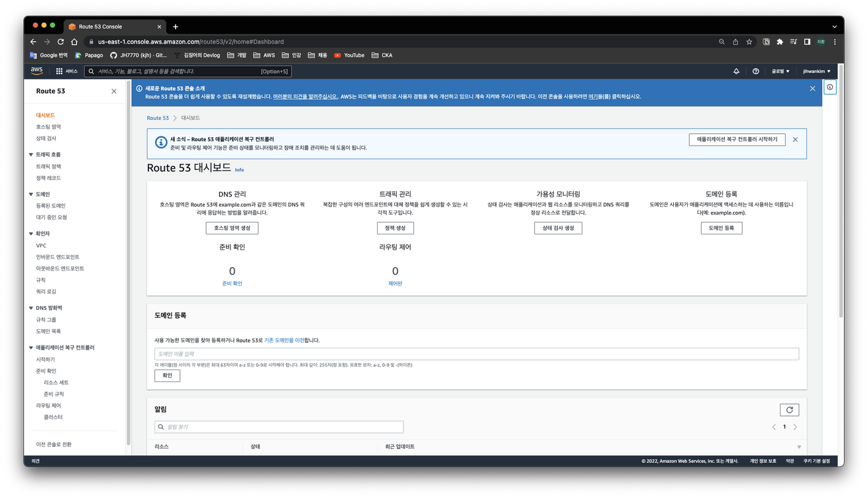Open the tab list chevron in Chrome
Viewport: 868px width, 498px height.
click(835, 26)
